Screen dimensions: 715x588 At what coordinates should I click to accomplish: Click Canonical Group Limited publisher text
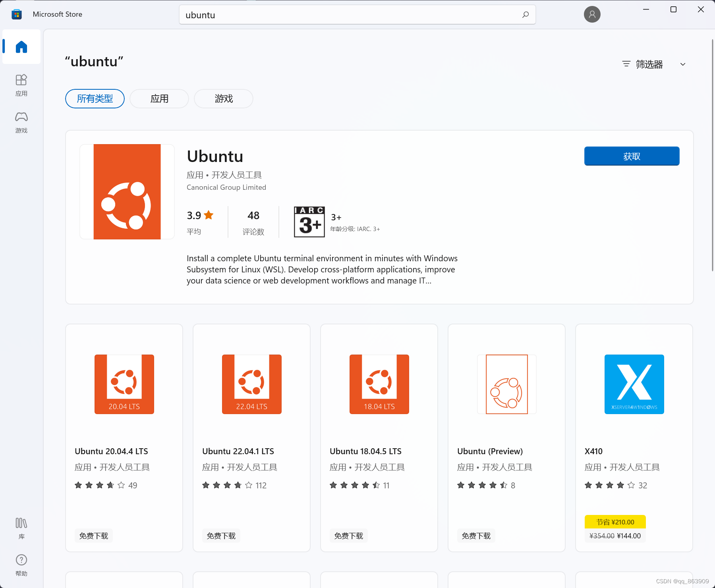pyautogui.click(x=226, y=187)
